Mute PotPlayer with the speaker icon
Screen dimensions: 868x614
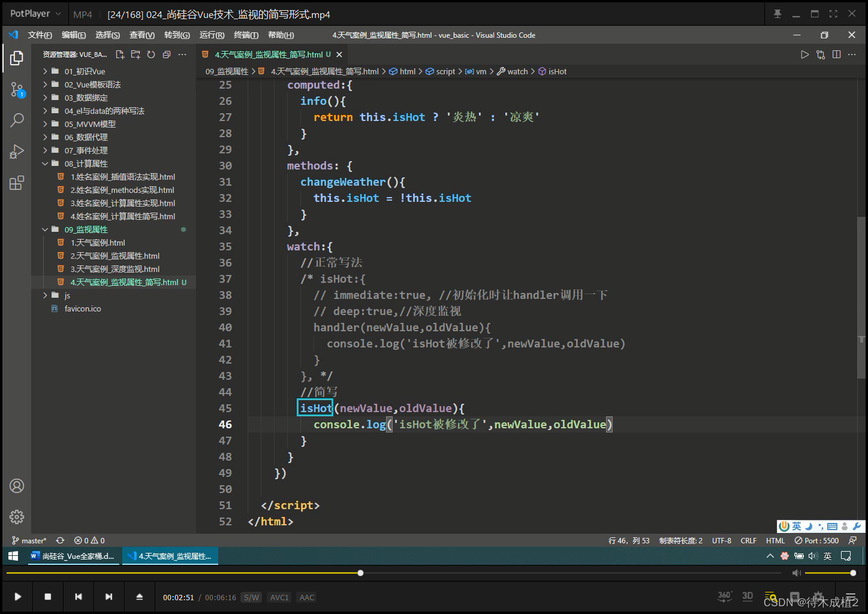tap(796, 573)
